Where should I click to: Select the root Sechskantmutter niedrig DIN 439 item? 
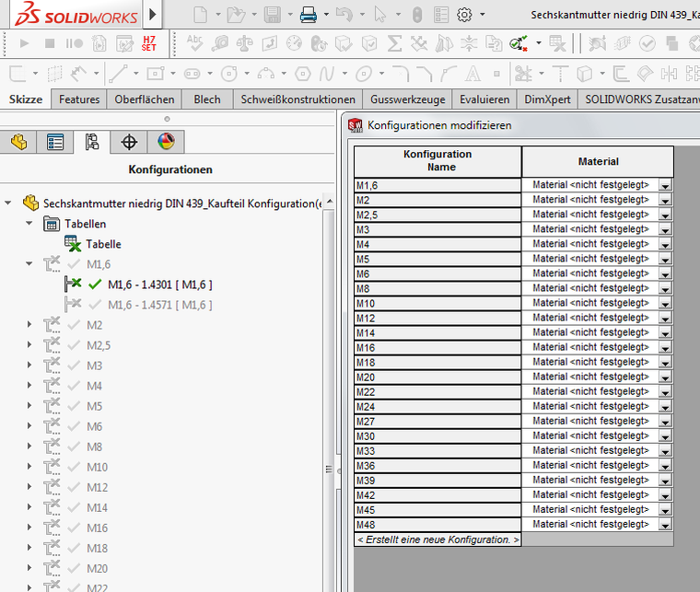[x=182, y=203]
